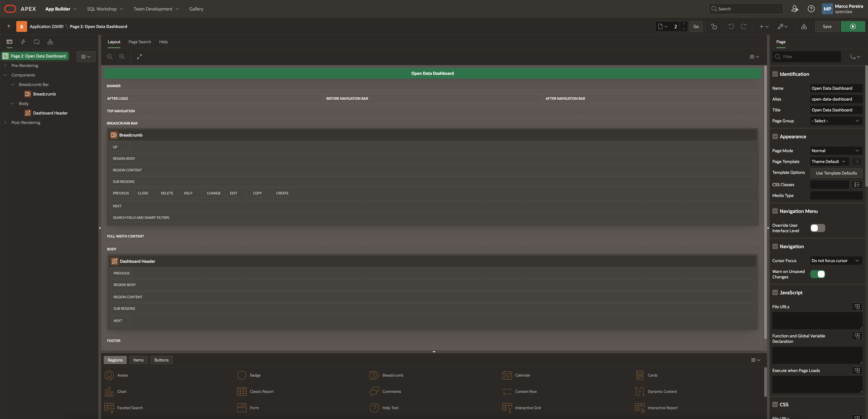Open the Cursor Focus dropdown
The width and height of the screenshot is (868, 419).
(836, 261)
